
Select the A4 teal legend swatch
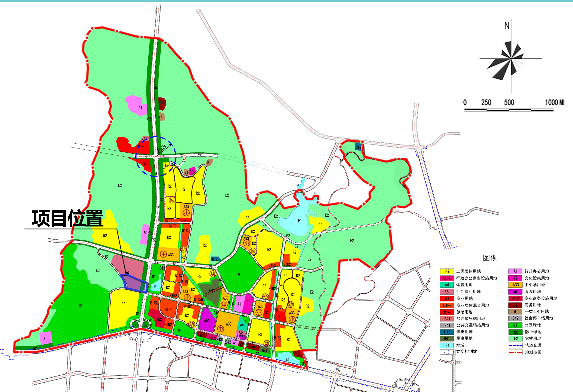(447, 285)
